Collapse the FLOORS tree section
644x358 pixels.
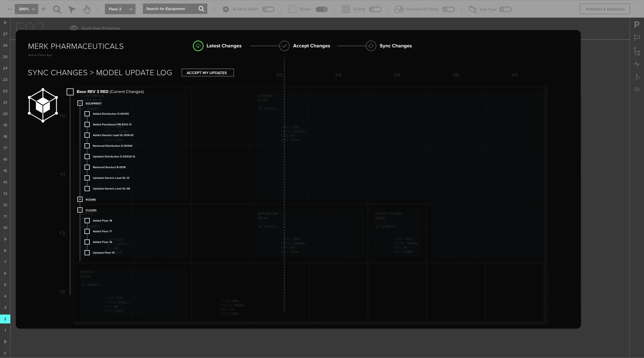tap(80, 210)
